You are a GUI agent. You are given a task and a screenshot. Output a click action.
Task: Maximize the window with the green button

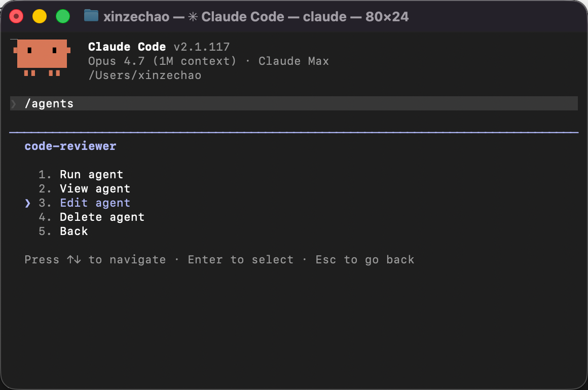63,17
